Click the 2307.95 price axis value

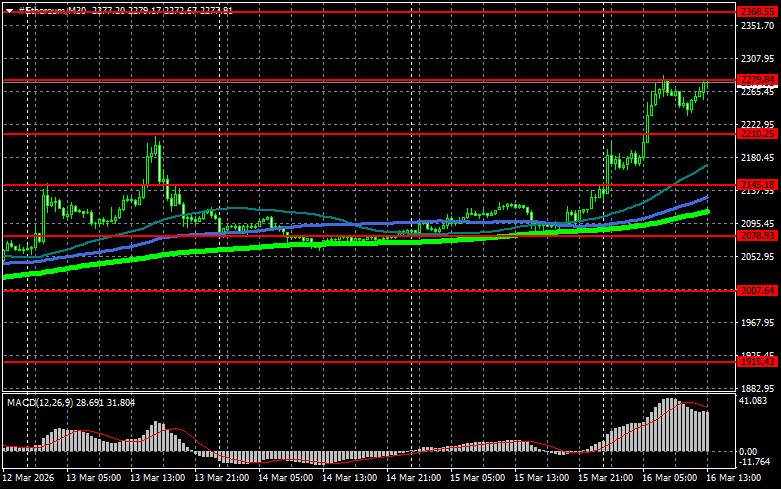click(758, 58)
